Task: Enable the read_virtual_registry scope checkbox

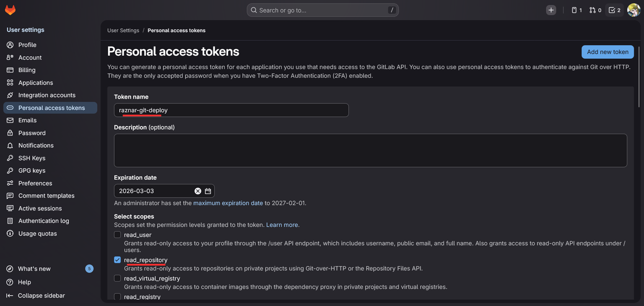Action: (117, 278)
